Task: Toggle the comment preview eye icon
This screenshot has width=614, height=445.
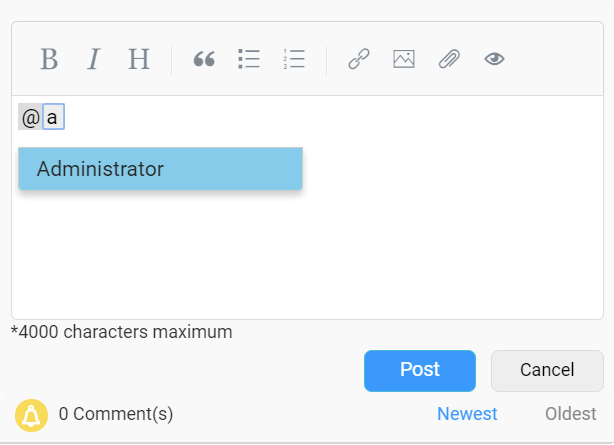Action: [x=494, y=60]
